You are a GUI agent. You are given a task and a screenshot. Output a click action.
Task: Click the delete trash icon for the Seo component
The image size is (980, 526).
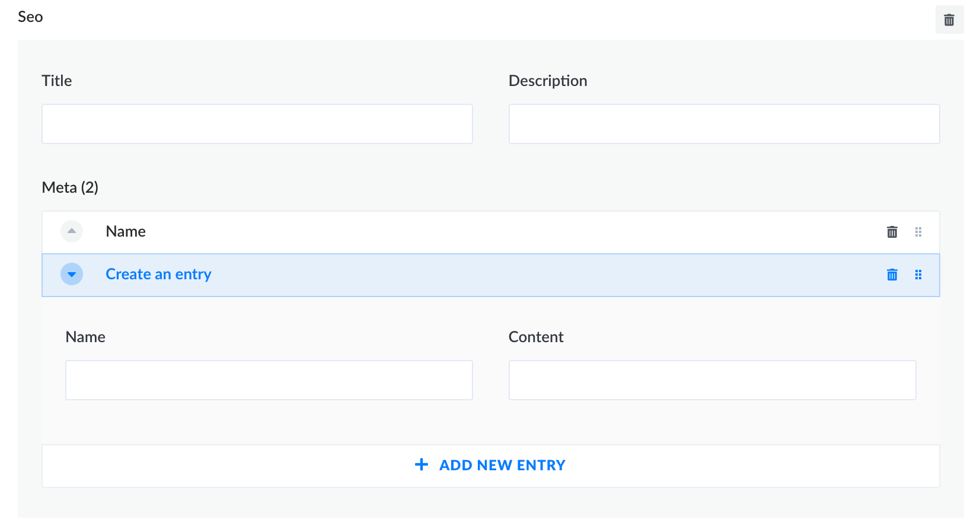pyautogui.click(x=949, y=20)
